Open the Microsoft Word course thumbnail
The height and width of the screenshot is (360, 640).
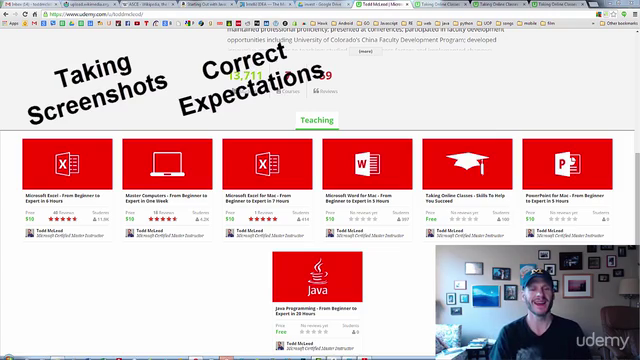tap(367, 164)
